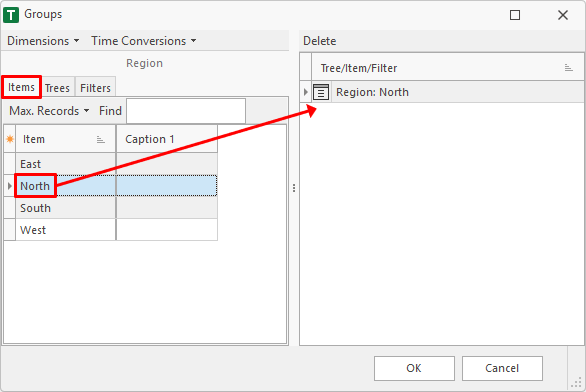
Task: Click the sort icon in Item column
Action: click(x=101, y=140)
